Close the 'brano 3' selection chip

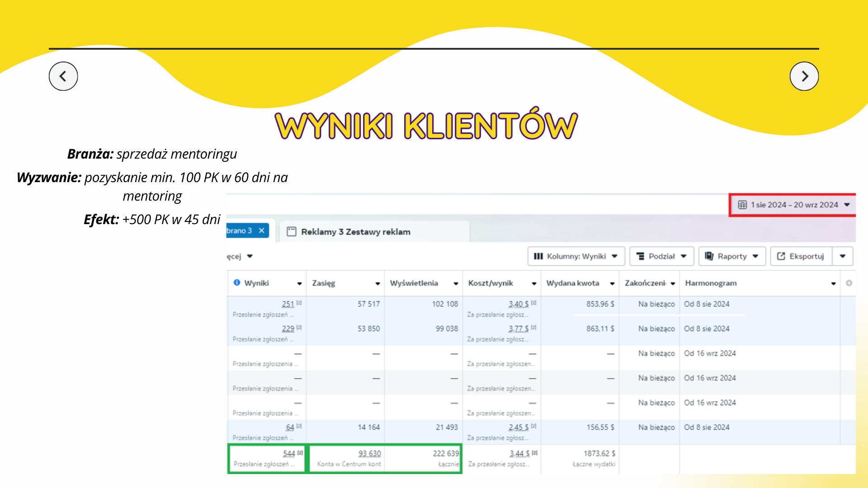point(261,230)
